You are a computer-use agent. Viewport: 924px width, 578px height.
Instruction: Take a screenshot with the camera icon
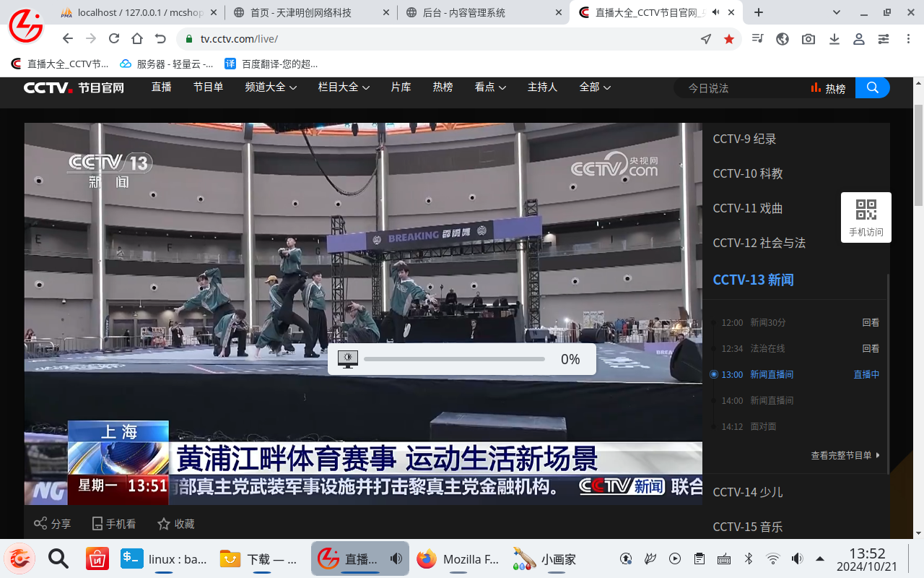coord(808,39)
